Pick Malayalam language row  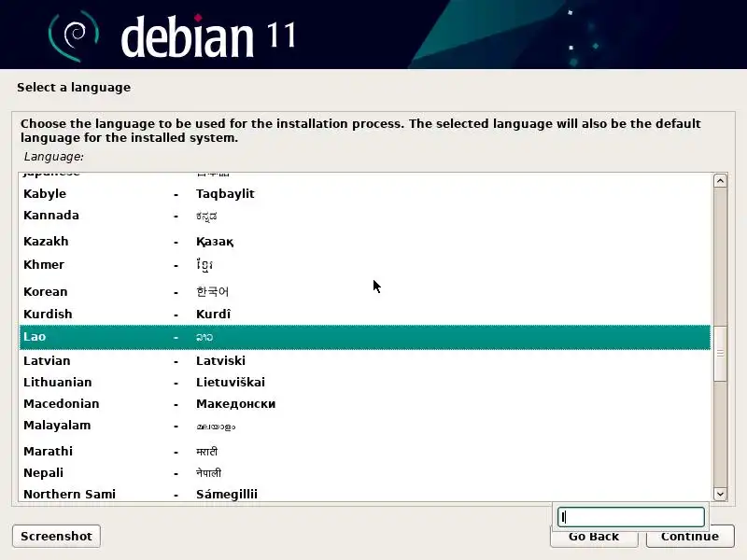point(365,426)
